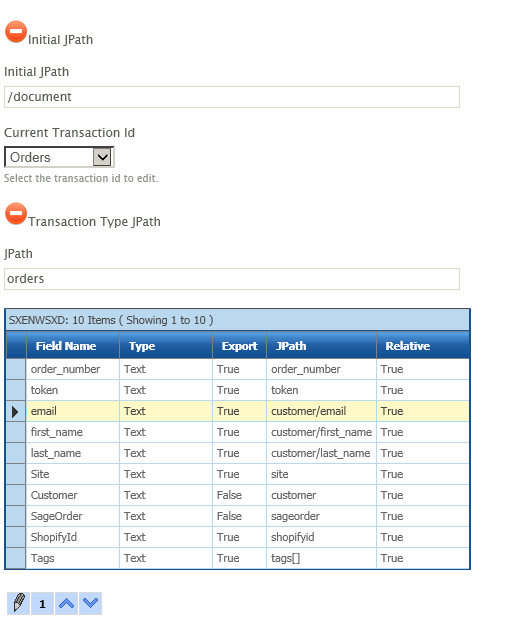Collapse the Initial JPath section icon

click(x=16, y=31)
